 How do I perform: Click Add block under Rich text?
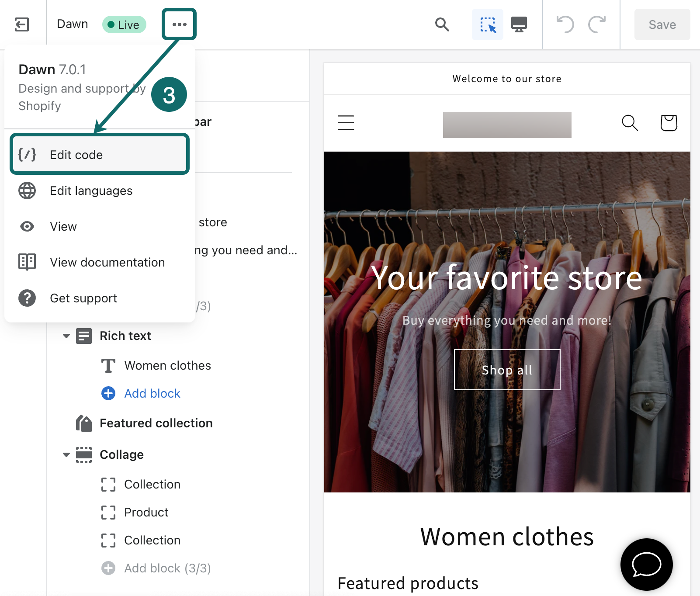[x=152, y=393]
